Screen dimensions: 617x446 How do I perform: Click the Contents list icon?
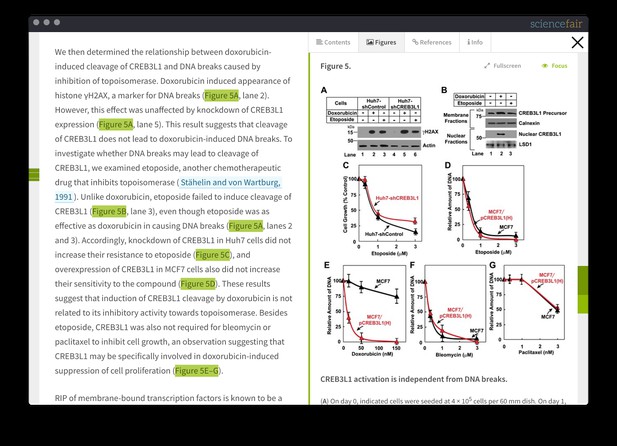[x=319, y=42]
